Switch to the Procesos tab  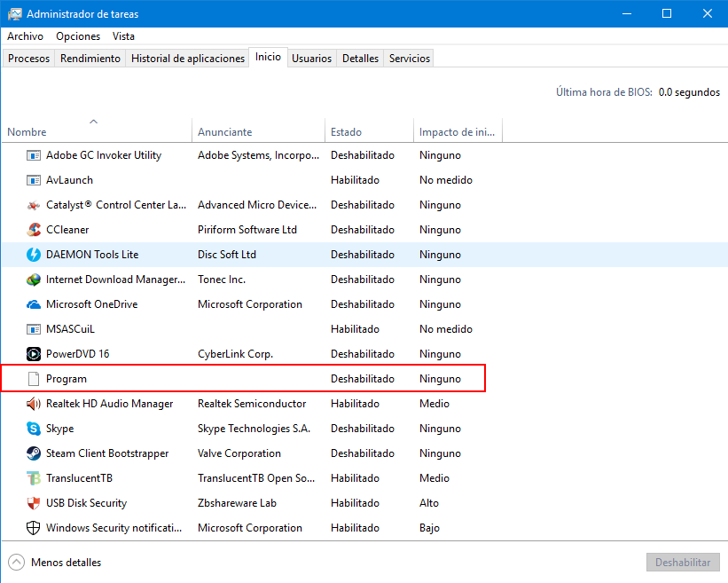point(28,58)
